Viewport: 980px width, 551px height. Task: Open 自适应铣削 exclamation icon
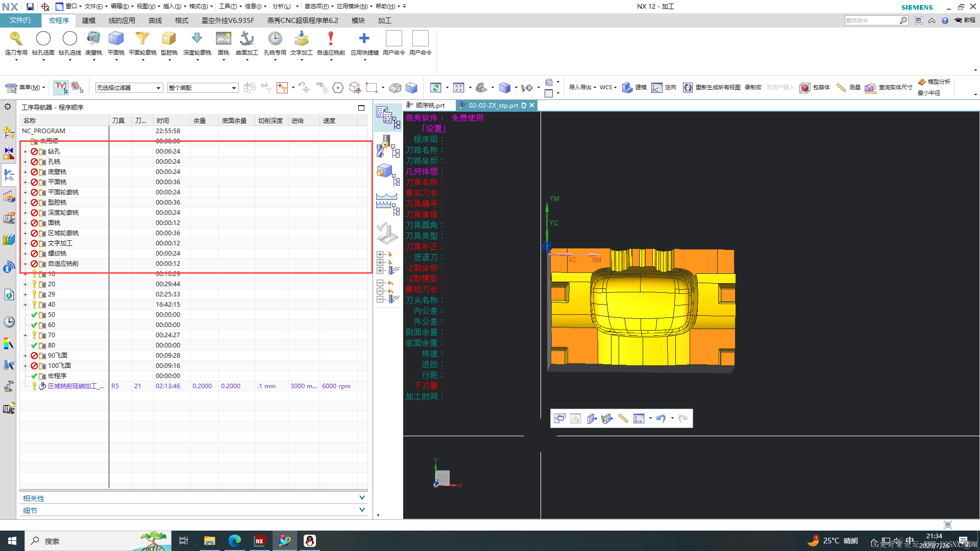coord(331,39)
